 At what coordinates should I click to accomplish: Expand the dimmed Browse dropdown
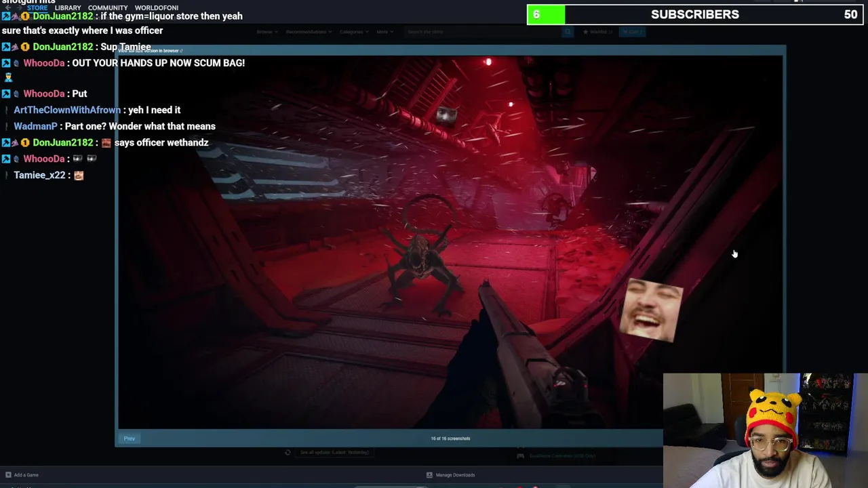[x=266, y=32]
